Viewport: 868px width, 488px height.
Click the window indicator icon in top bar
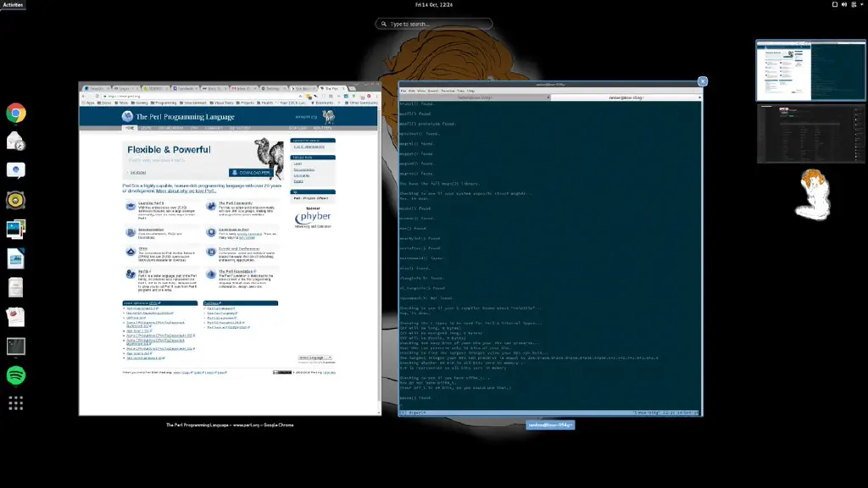(x=835, y=4)
